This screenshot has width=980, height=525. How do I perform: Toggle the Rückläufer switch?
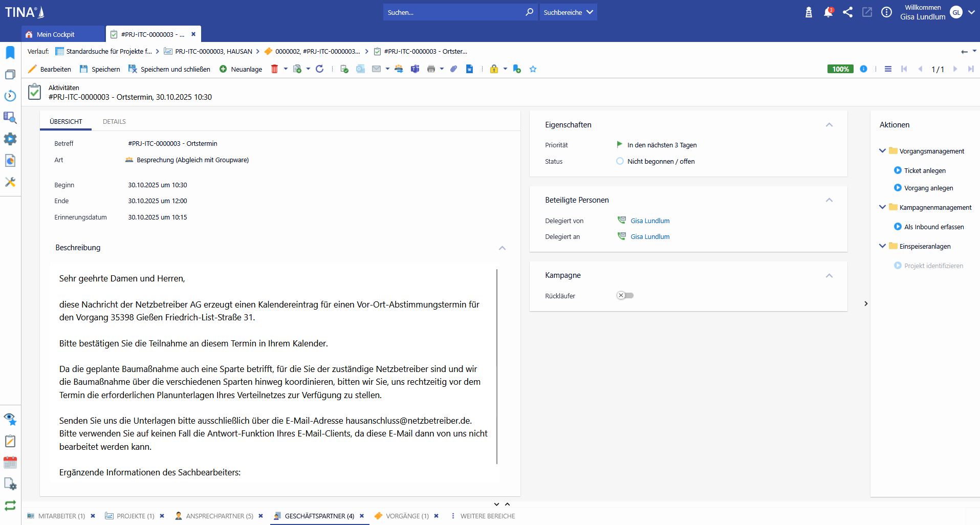(625, 296)
